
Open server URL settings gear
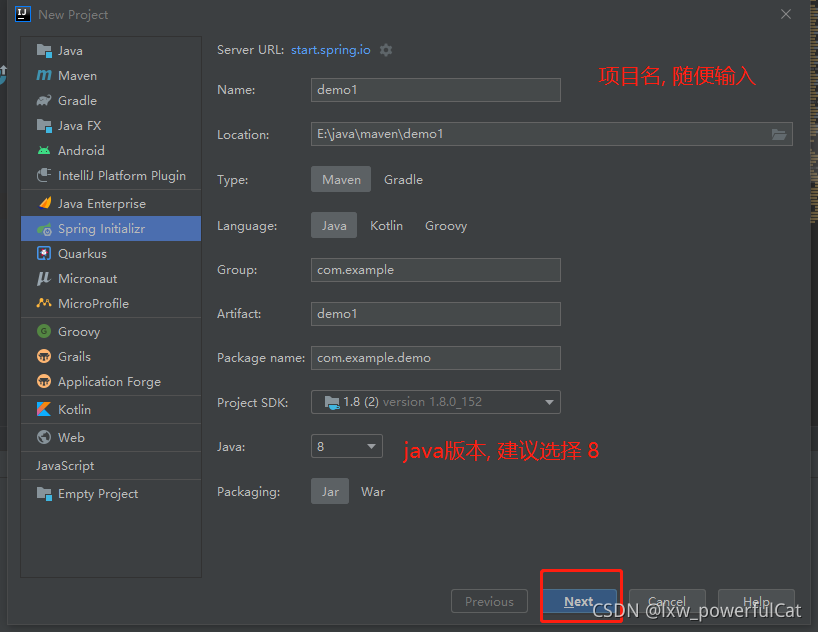[x=386, y=50]
